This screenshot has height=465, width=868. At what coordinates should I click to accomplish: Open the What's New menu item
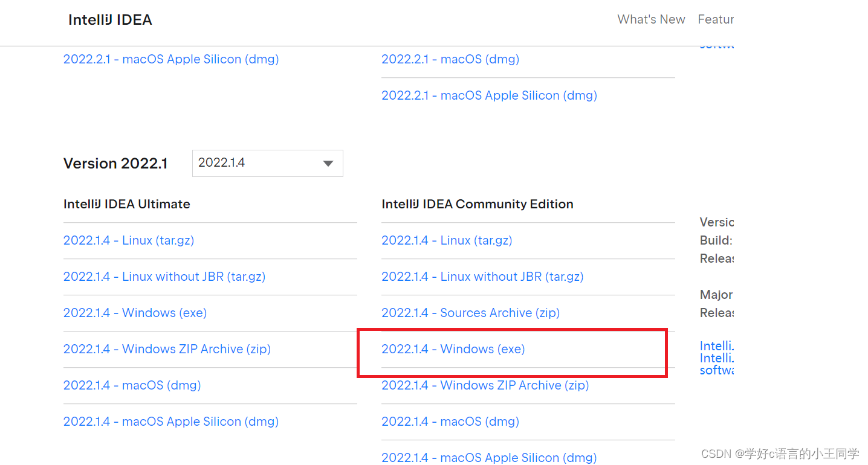(x=651, y=19)
